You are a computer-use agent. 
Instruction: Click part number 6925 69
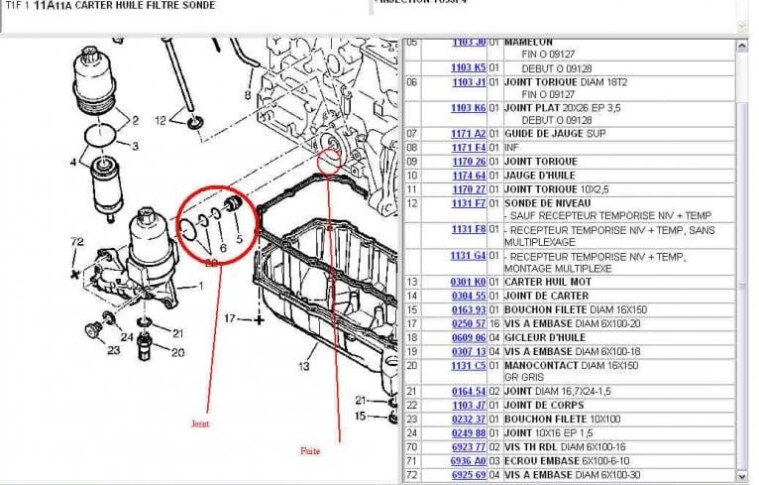pos(469,475)
